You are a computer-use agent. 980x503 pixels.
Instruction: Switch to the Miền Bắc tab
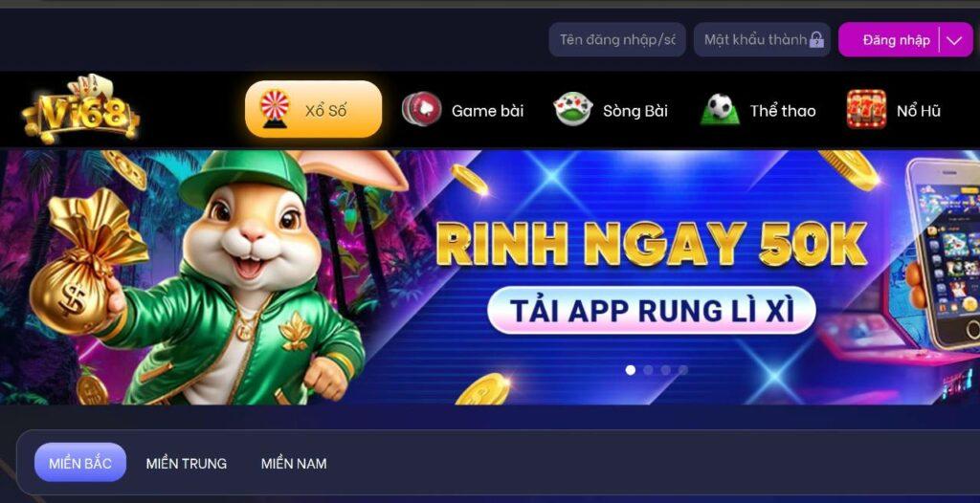tap(80, 463)
